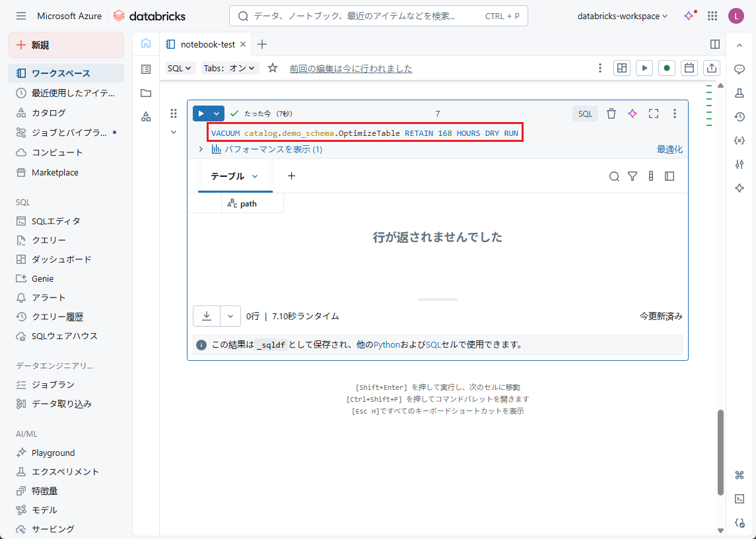756x539 pixels.
Task: Open the SQL language dropdown
Action: (179, 68)
